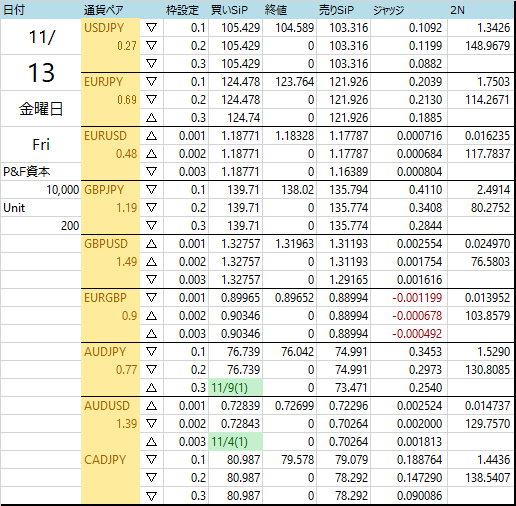Click the buy SiP value 0.72843
The image size is (516, 506).
point(240,424)
